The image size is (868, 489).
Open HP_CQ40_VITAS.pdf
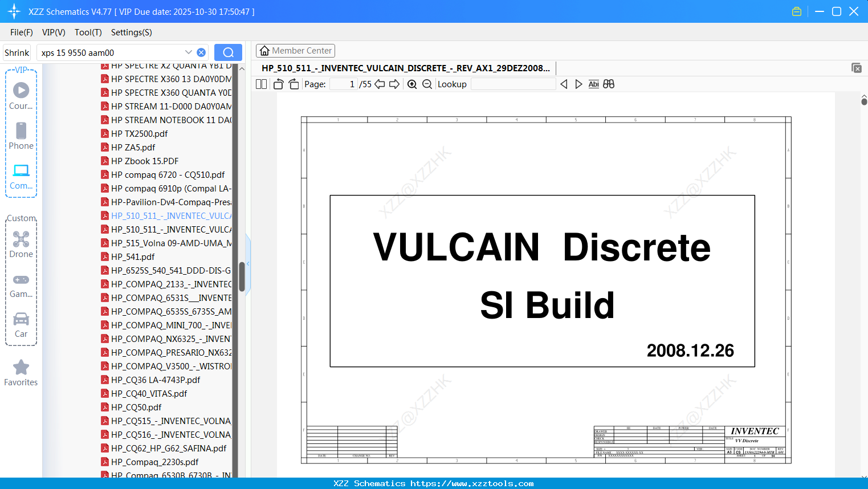coord(149,393)
